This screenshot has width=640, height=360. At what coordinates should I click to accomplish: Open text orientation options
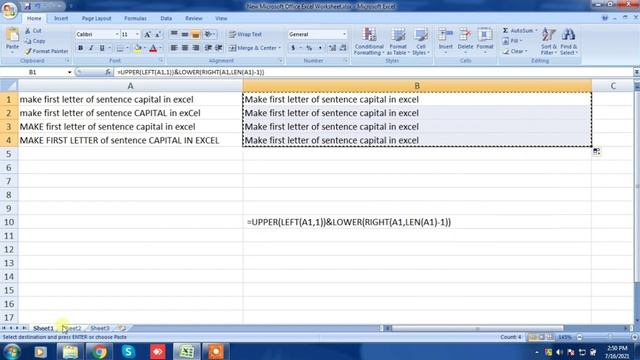point(210,34)
